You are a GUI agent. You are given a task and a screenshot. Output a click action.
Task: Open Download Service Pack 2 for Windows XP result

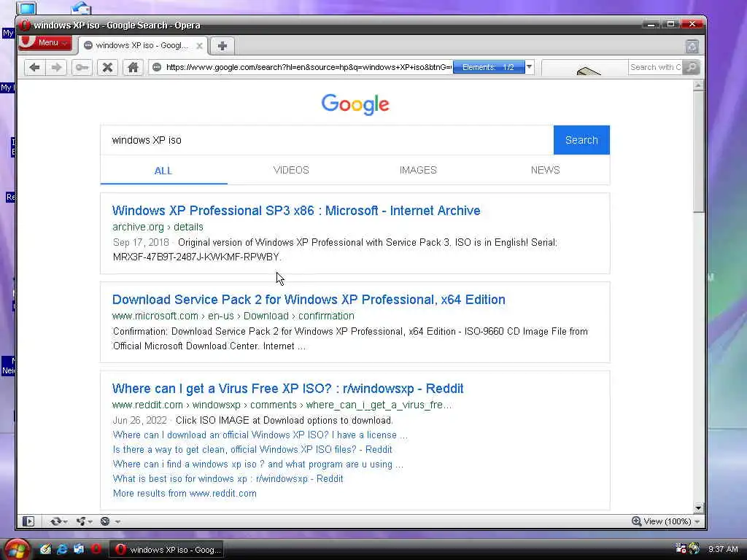[309, 300]
